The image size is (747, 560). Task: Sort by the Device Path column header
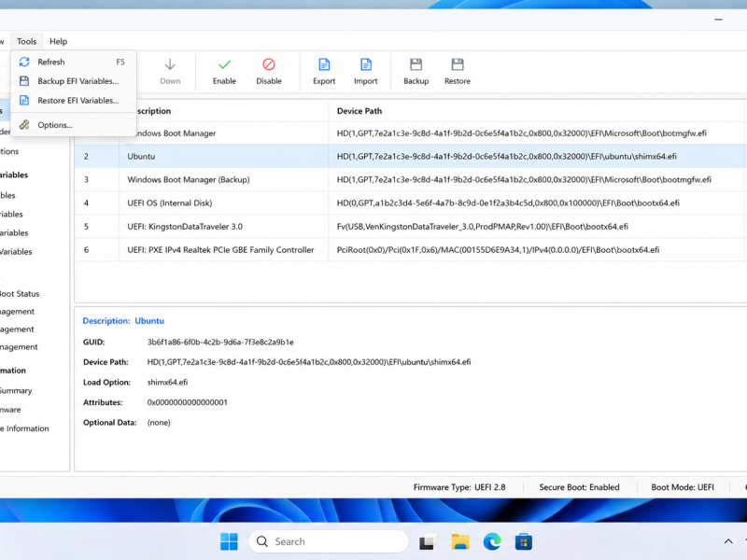pyautogui.click(x=536, y=111)
